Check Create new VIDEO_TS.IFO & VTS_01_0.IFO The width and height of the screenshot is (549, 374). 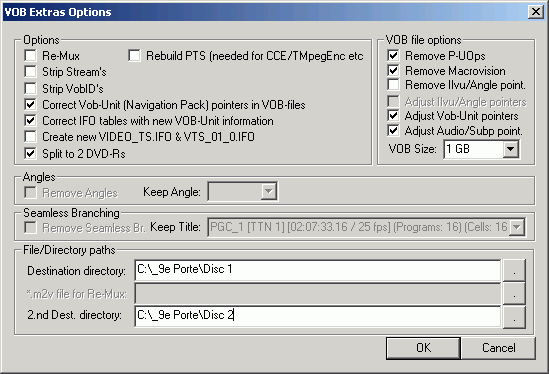tap(30, 137)
